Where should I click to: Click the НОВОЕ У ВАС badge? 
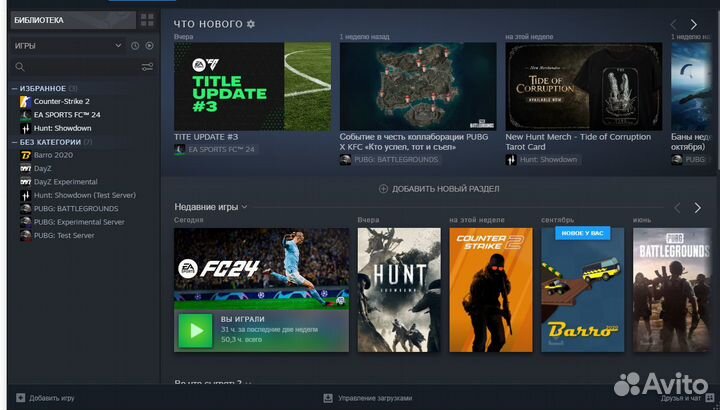coord(583,233)
